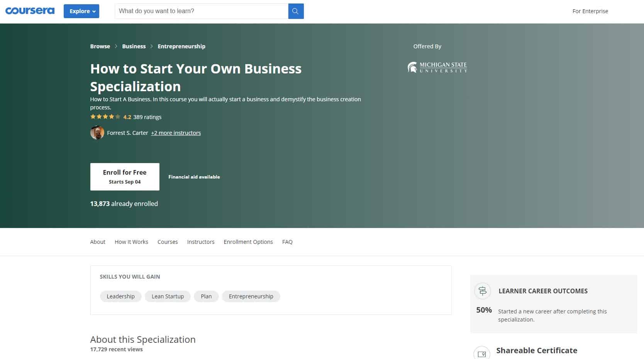Screen dimensions: 644x359
Task: Open the Explore dropdown menu
Action: [81, 11]
